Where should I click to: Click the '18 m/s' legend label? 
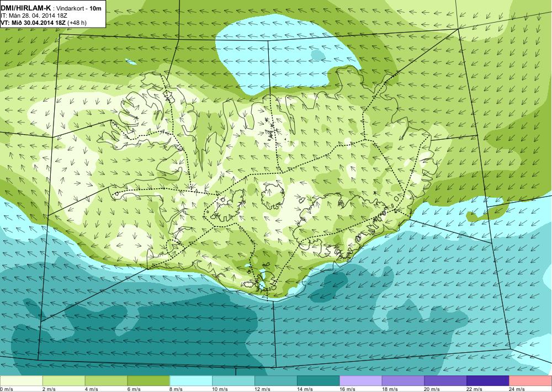coord(390,389)
